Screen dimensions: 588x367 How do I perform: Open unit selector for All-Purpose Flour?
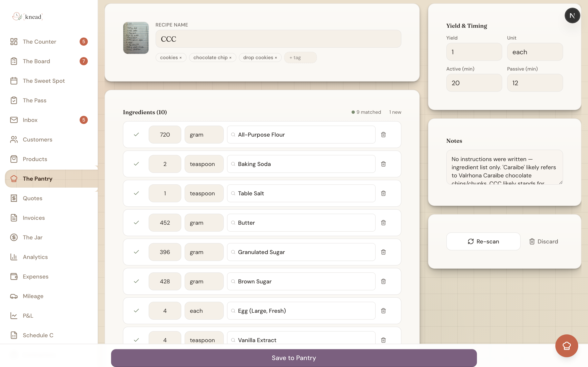[x=204, y=135]
